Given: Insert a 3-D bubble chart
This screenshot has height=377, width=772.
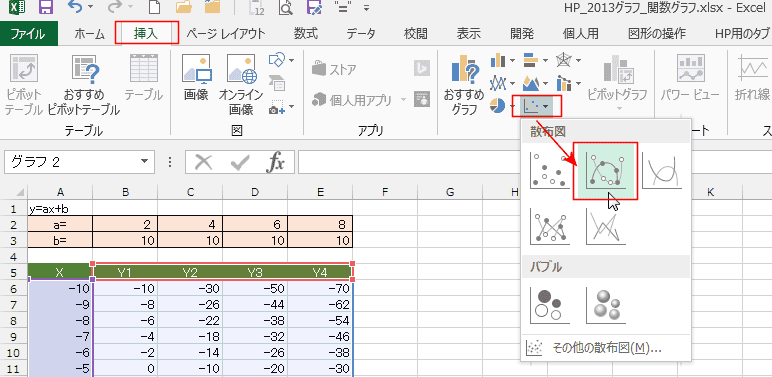Looking at the screenshot, I should [606, 305].
